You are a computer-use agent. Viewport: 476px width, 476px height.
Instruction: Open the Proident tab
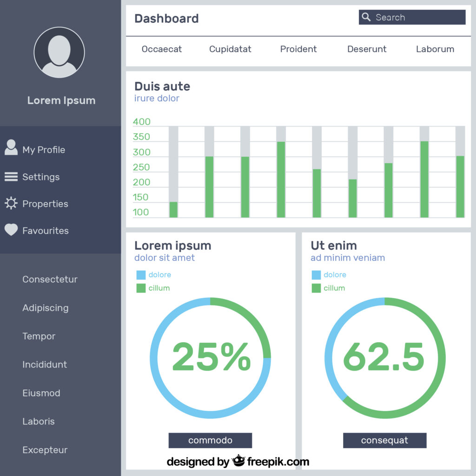point(298,49)
